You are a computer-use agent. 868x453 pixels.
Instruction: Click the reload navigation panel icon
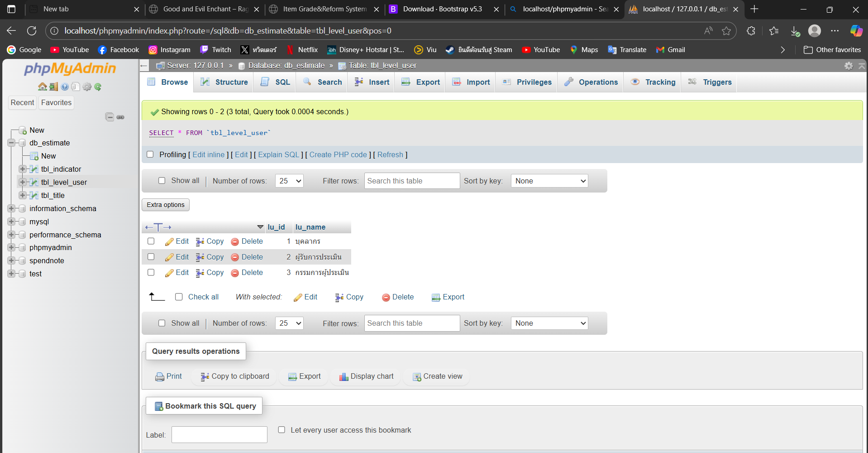tap(98, 87)
